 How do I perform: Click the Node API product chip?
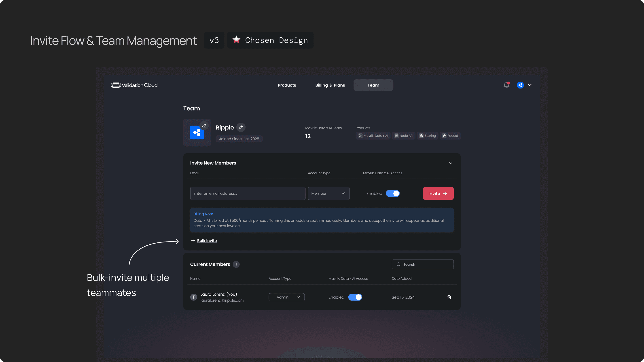403,136
